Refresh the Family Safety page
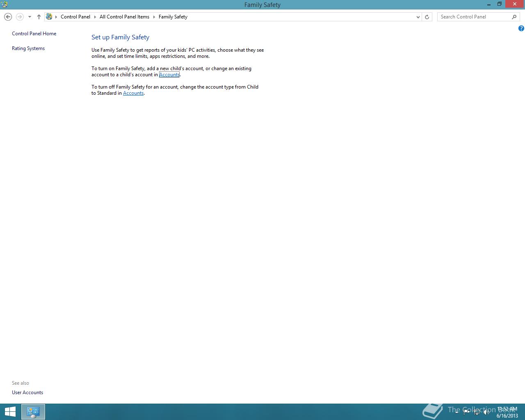The image size is (525, 420). [x=427, y=17]
